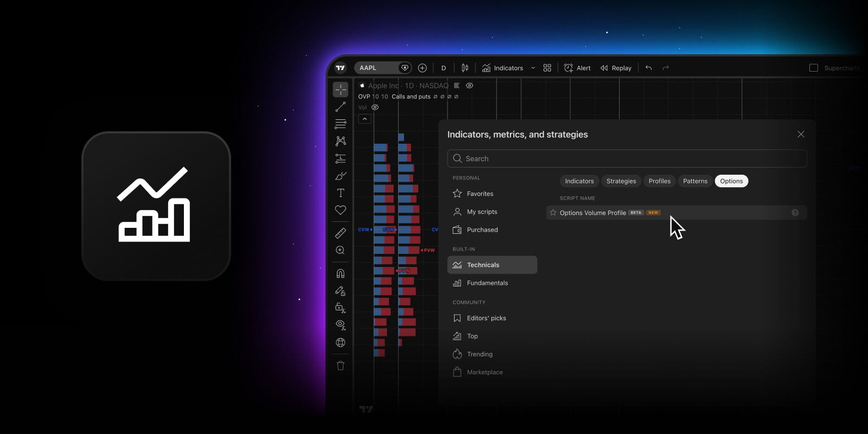Open the Marketplace section

[492, 372]
